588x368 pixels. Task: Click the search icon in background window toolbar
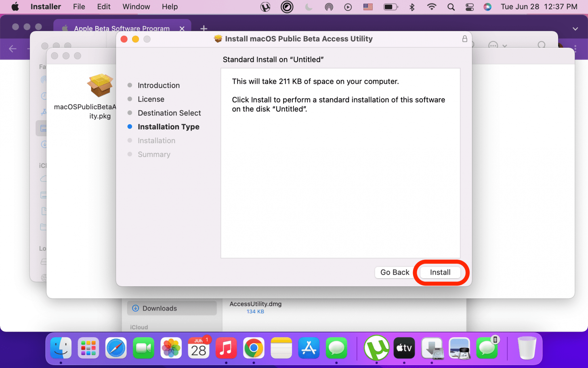tap(542, 45)
